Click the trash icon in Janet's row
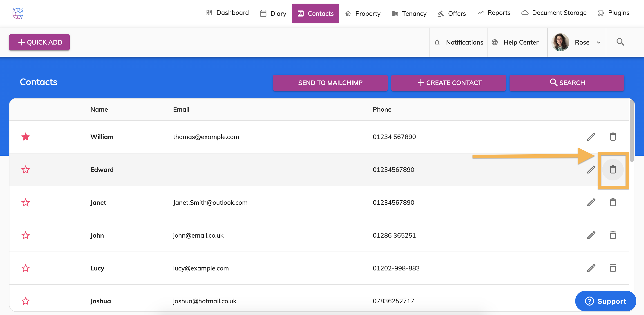The width and height of the screenshot is (644, 315). coord(613,202)
